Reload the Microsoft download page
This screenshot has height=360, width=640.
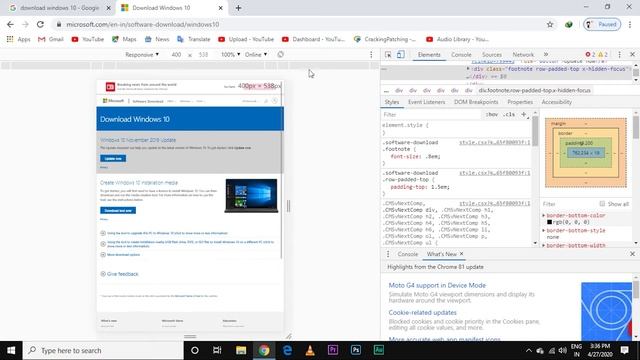40,24
